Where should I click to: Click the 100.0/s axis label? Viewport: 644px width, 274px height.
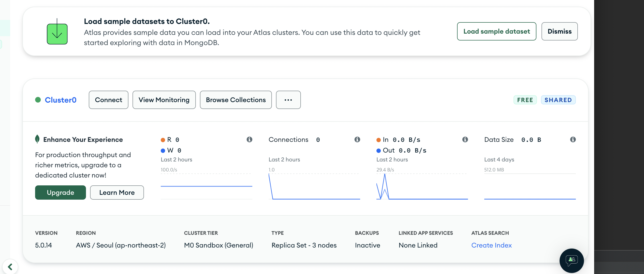169,170
